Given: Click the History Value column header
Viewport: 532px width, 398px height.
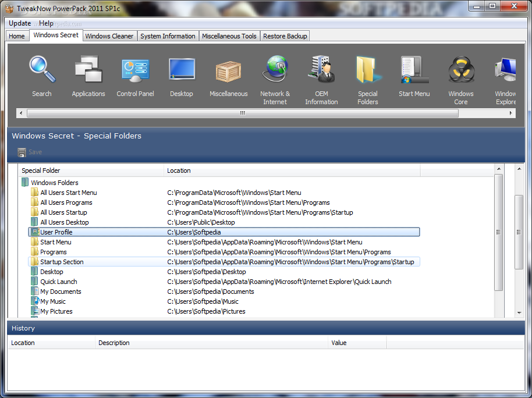Looking at the screenshot, I should pos(357,343).
